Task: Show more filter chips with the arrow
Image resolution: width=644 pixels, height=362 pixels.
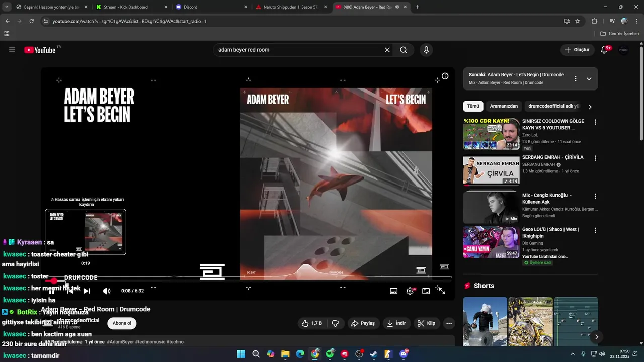Action: [x=590, y=107]
